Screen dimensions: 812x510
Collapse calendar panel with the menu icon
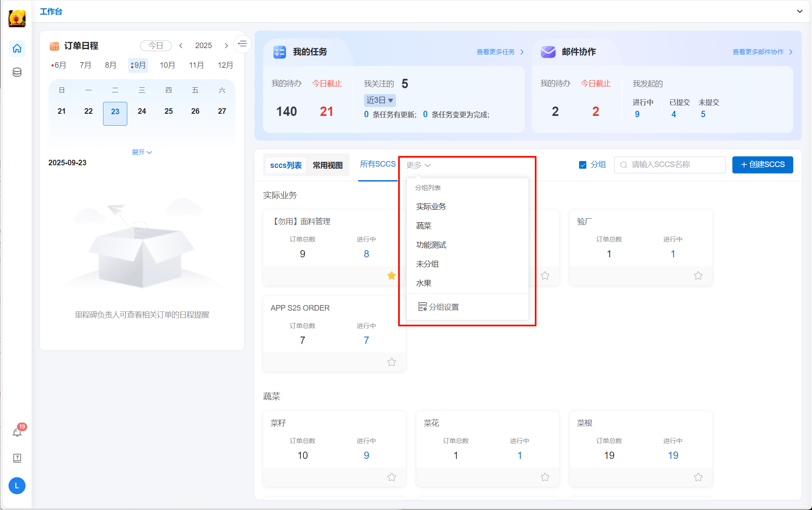(243, 44)
